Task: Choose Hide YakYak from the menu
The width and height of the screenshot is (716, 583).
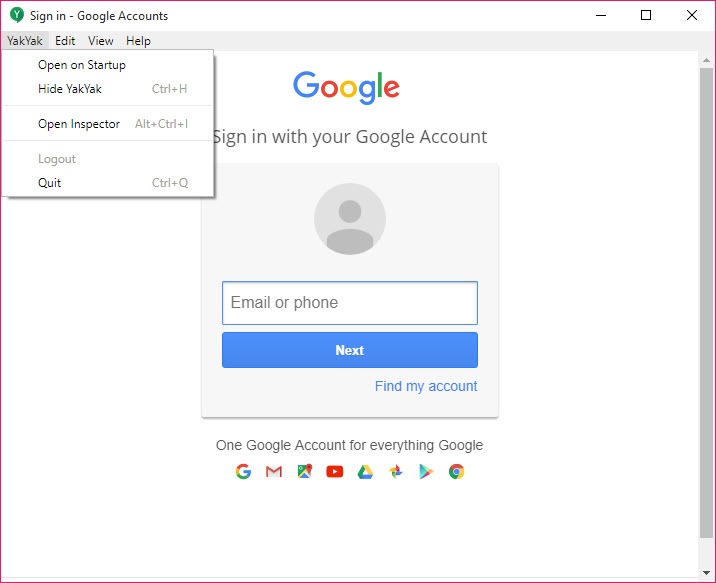Action: (108, 89)
